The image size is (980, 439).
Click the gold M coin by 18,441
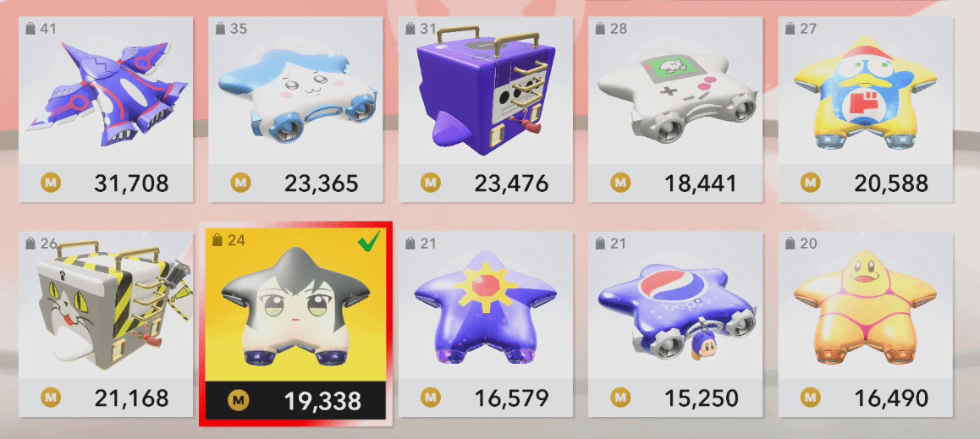coord(620,183)
